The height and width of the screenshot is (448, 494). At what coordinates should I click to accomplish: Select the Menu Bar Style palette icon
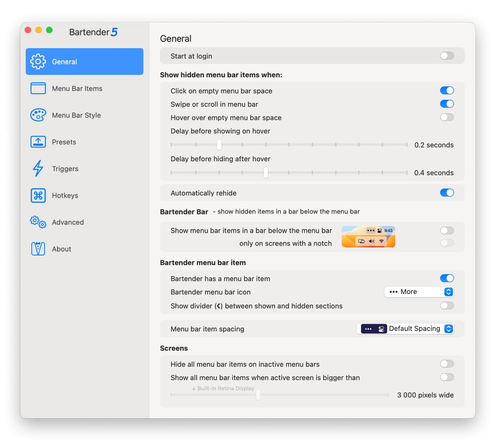coord(38,115)
